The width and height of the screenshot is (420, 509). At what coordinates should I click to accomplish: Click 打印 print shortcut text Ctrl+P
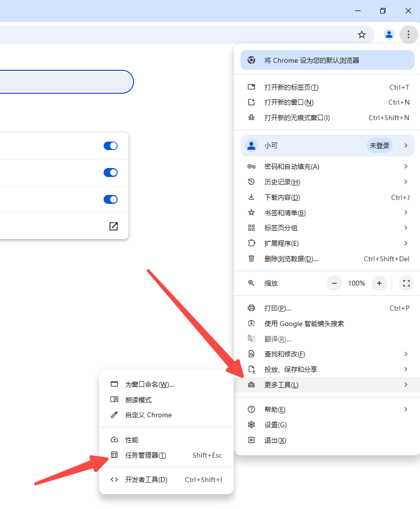[399, 308]
